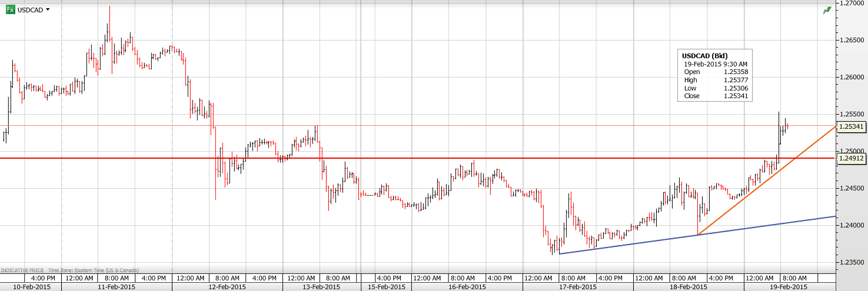Click the 16-Feb-2015 date segment
This screenshot has width=868, height=291.
467,286
